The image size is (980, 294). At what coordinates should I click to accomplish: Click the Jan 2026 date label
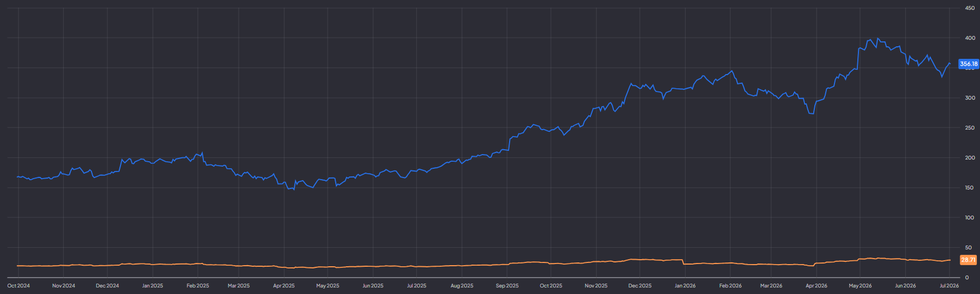685,286
